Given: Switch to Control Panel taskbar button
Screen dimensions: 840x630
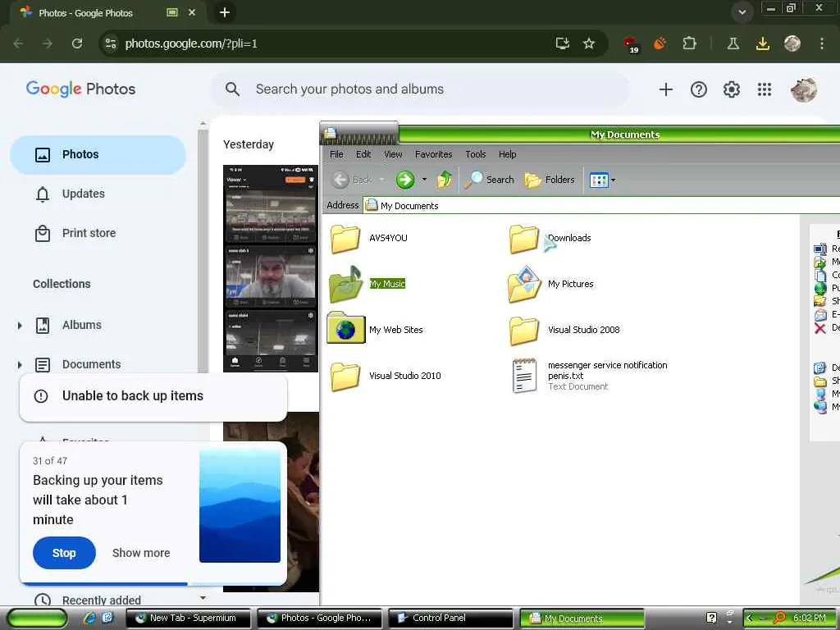Looking at the screenshot, I should 450,619.
